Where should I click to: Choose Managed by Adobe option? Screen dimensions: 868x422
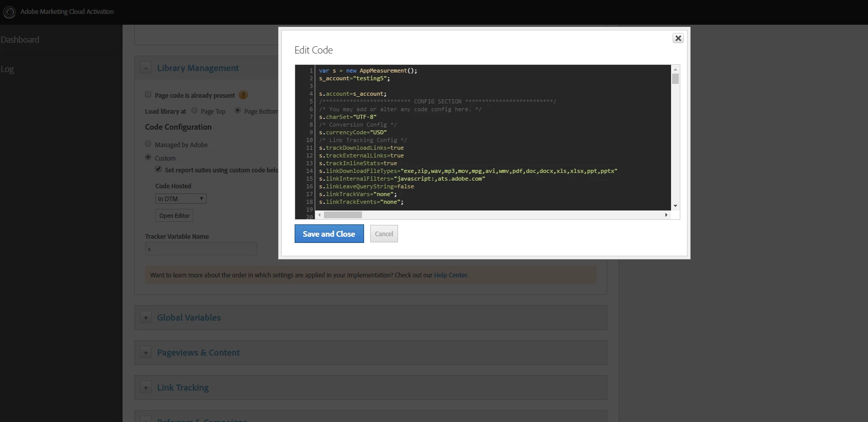tap(148, 144)
